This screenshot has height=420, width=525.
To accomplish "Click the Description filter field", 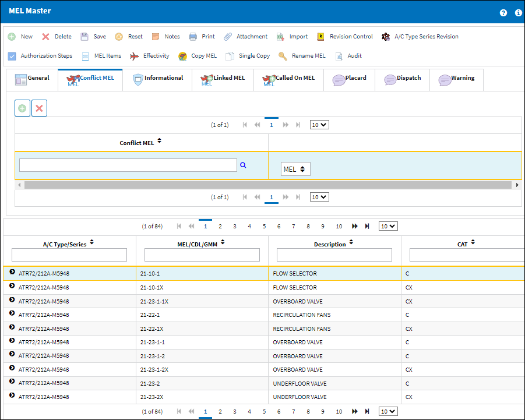I will coord(334,255).
